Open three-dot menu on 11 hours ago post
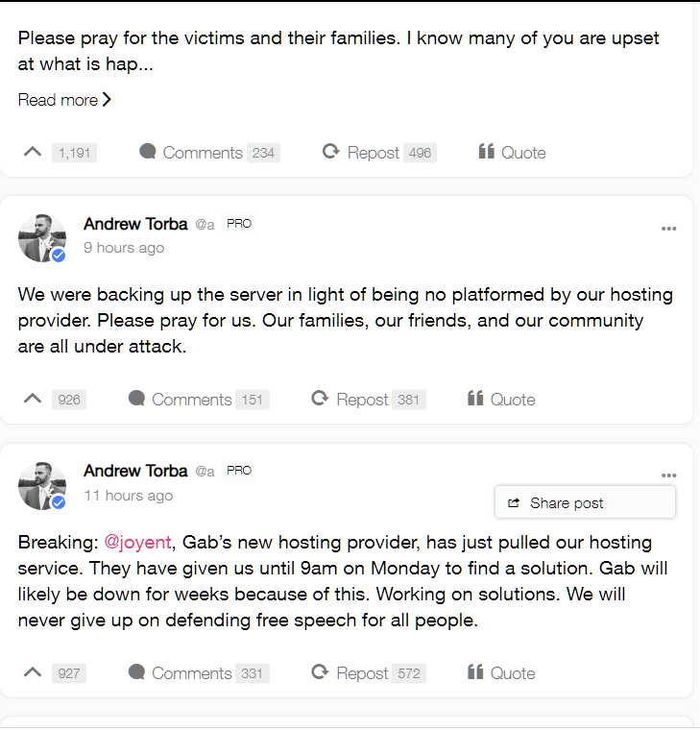700x731 pixels. tap(668, 475)
